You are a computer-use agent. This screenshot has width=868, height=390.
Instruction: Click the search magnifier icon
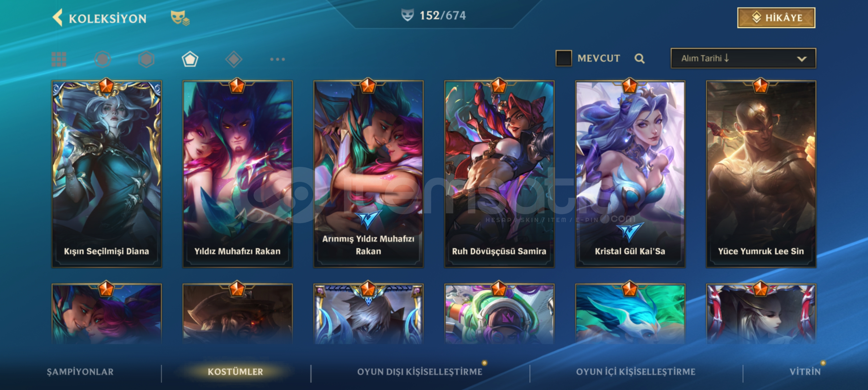(640, 58)
